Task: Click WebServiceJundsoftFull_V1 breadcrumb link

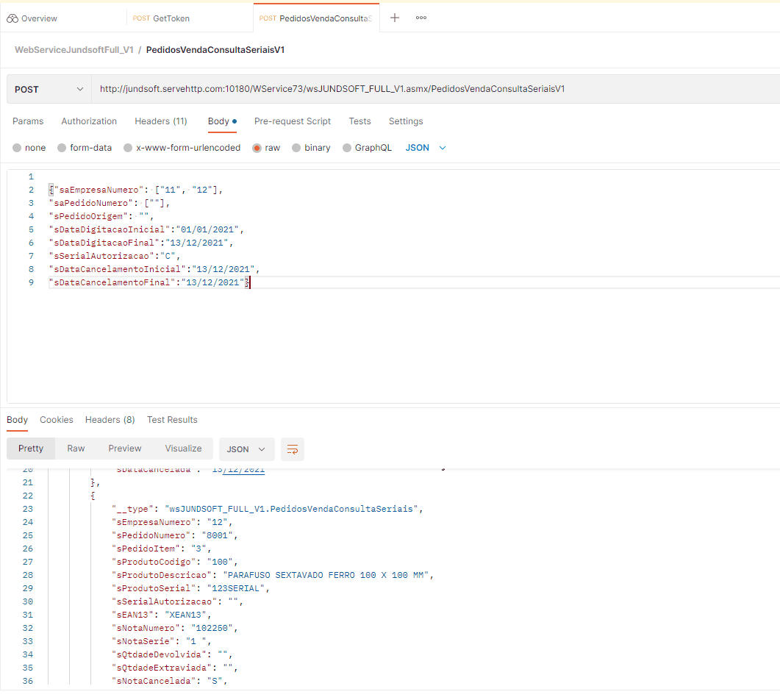Action: [x=74, y=50]
